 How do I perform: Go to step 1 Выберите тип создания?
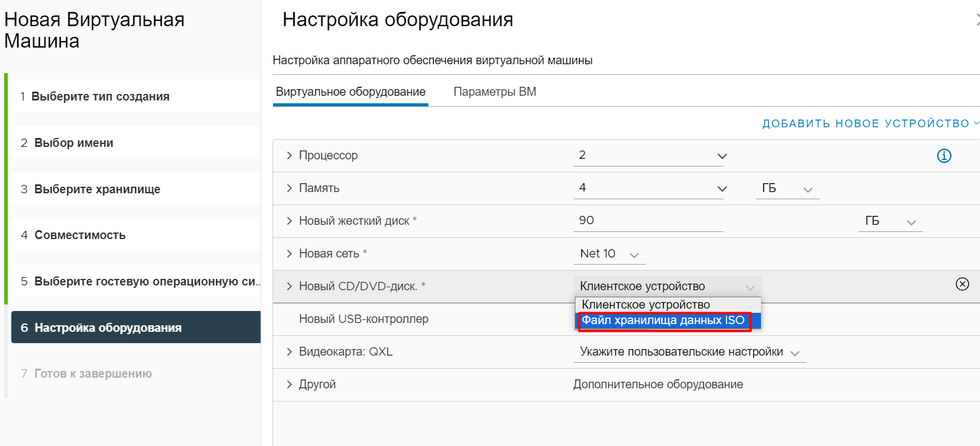136,96
